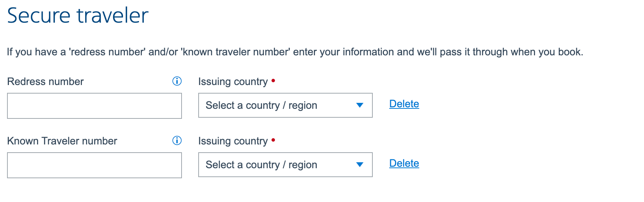Viewport: 644px width, 202px height.
Task: Delete the Redress number entry
Action: pyautogui.click(x=404, y=104)
